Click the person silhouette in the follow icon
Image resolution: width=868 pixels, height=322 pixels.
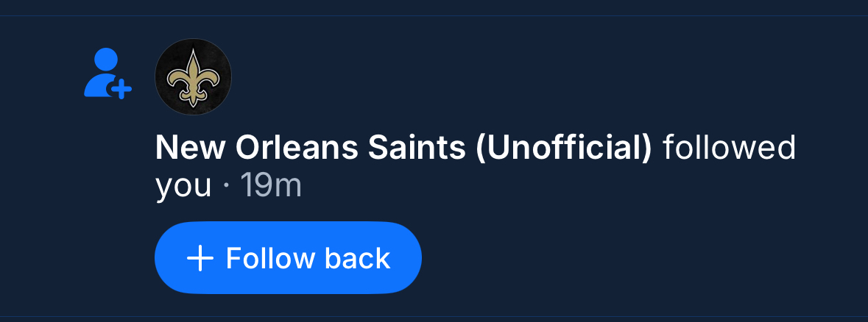[x=104, y=71]
